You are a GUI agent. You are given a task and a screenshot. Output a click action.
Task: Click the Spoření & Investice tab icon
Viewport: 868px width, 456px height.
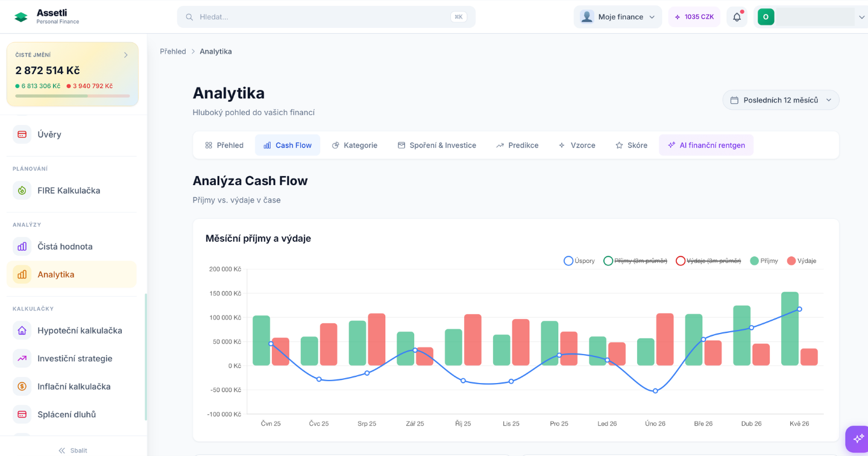click(401, 145)
